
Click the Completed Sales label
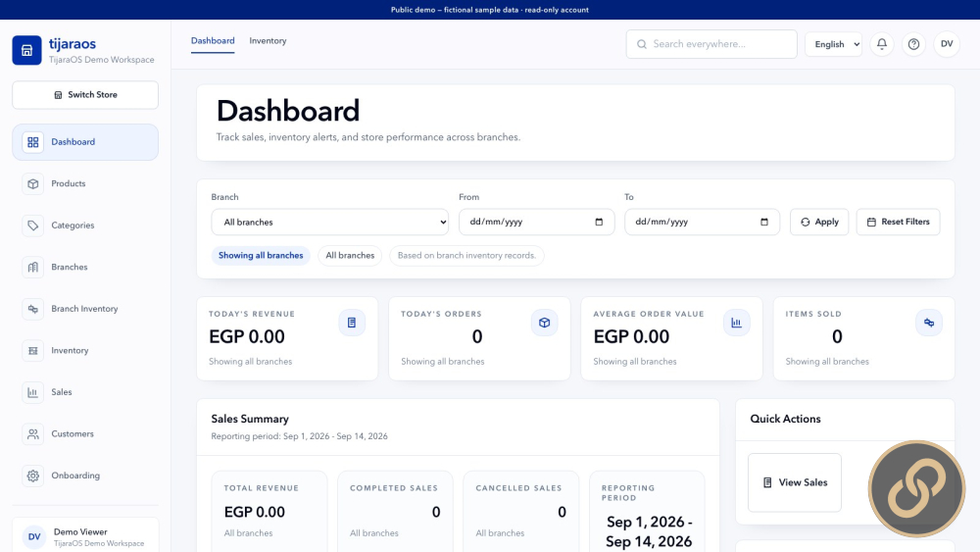click(394, 488)
